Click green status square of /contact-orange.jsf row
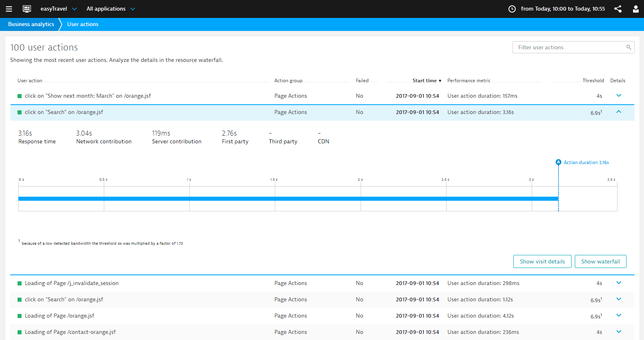Screen dimensions: 644x340 tap(20, 332)
